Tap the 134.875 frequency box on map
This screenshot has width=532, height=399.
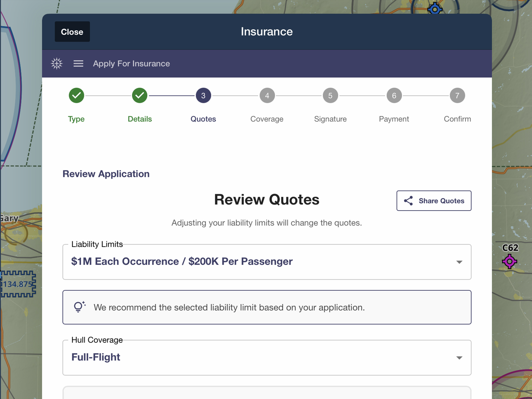pyautogui.click(x=18, y=284)
